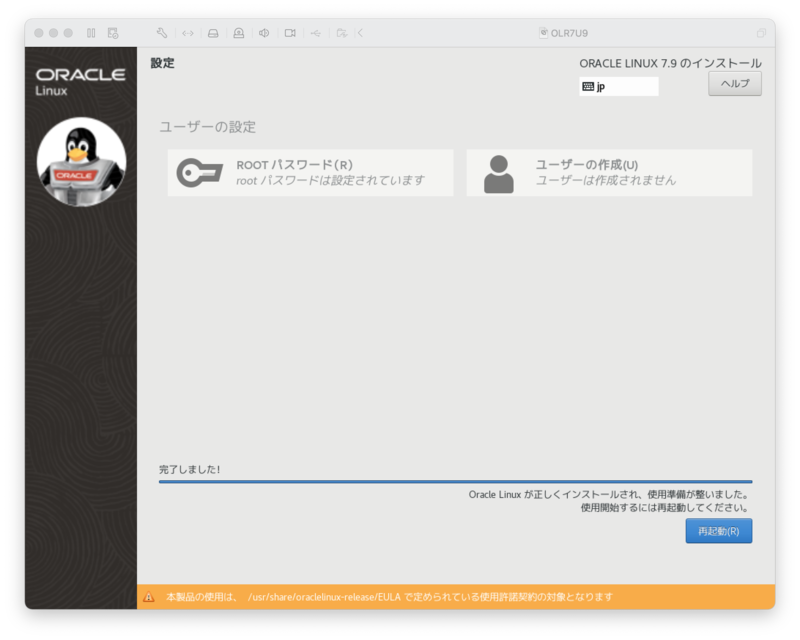Click the keyboard icon beside jp
800x640 pixels.
pyautogui.click(x=588, y=86)
